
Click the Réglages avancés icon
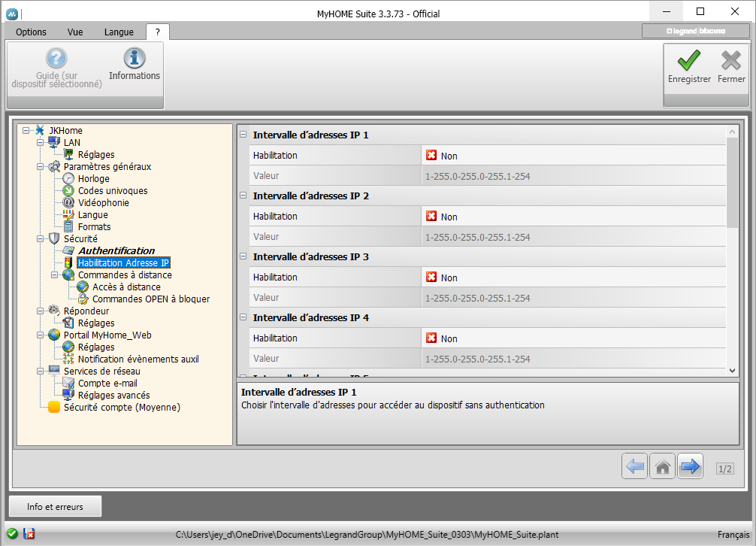coord(68,395)
